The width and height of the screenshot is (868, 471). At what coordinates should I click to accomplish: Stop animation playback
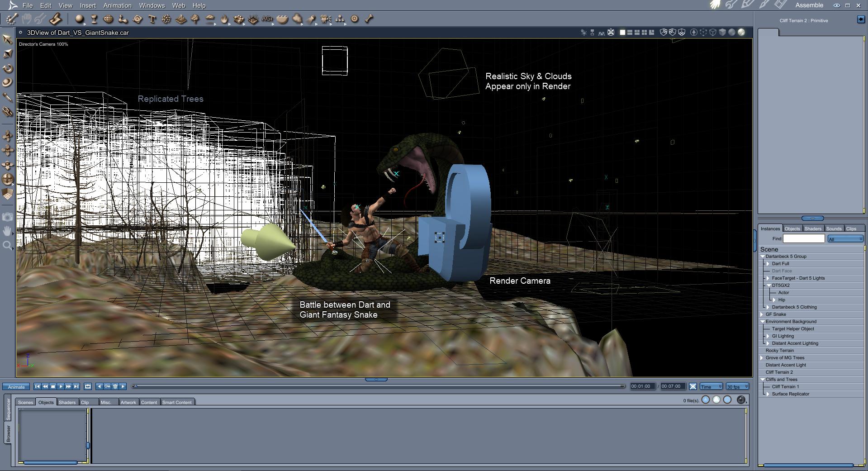coord(53,386)
